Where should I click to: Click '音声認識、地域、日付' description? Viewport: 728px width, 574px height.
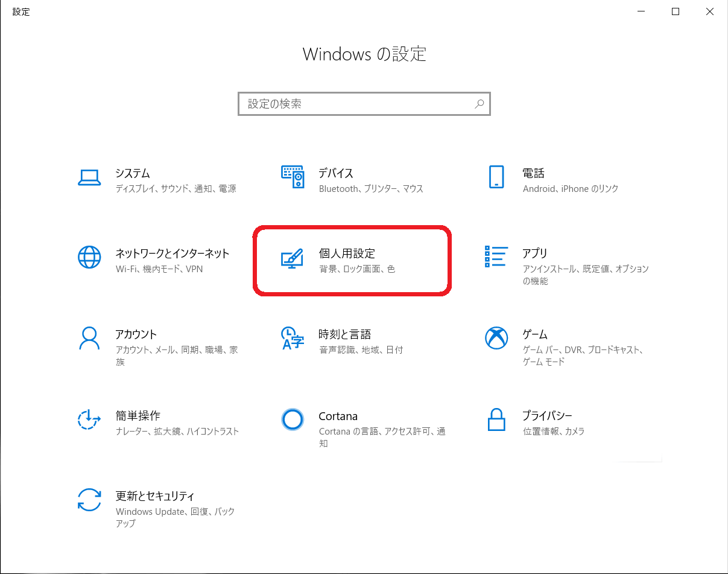point(361,350)
